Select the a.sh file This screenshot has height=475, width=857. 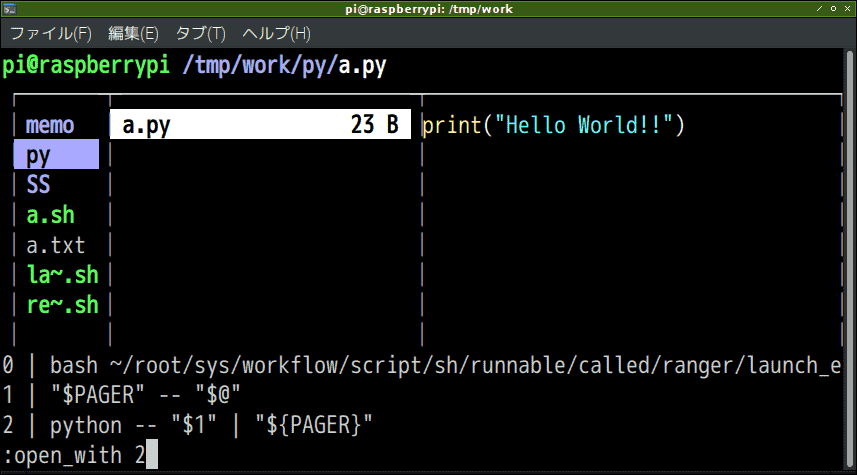point(50,215)
